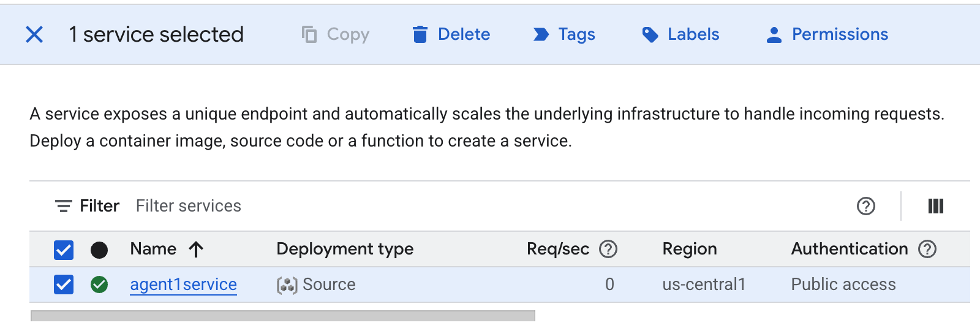Open Labels for selected service

click(x=680, y=34)
